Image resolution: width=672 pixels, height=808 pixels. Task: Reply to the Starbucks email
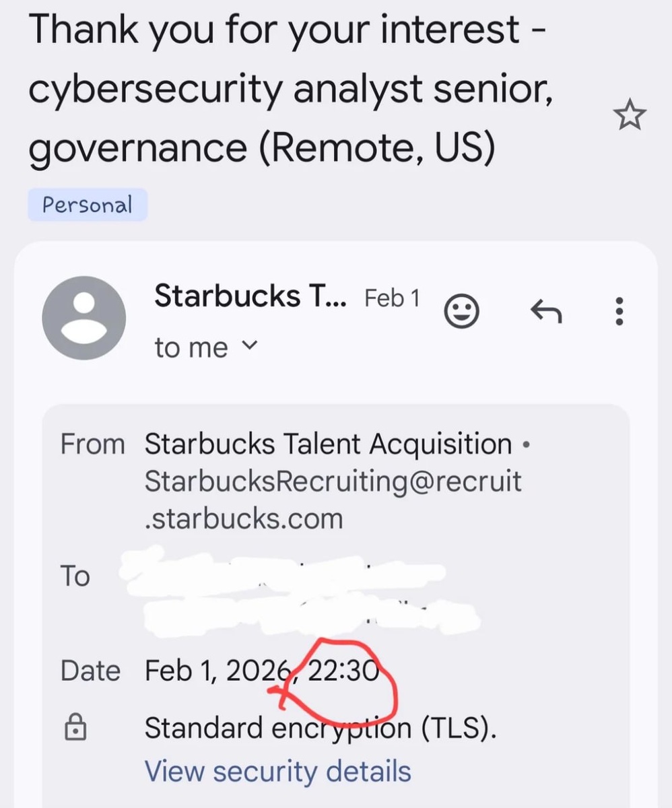pyautogui.click(x=546, y=310)
